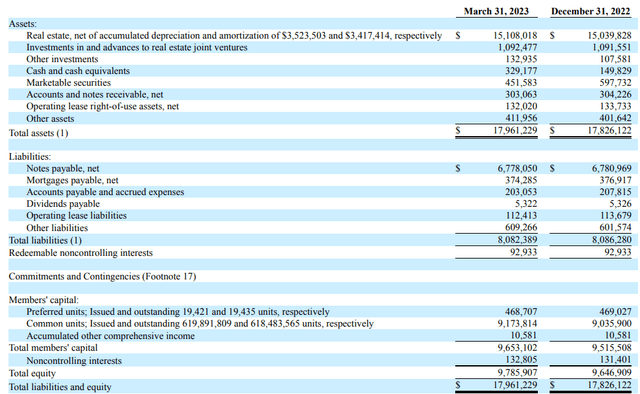Select the 2022 total assets value 17,826,122
640x394 pixels.
point(609,131)
